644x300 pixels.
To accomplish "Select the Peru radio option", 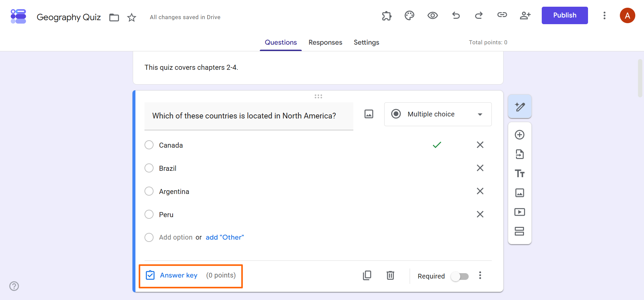I will coord(149,214).
